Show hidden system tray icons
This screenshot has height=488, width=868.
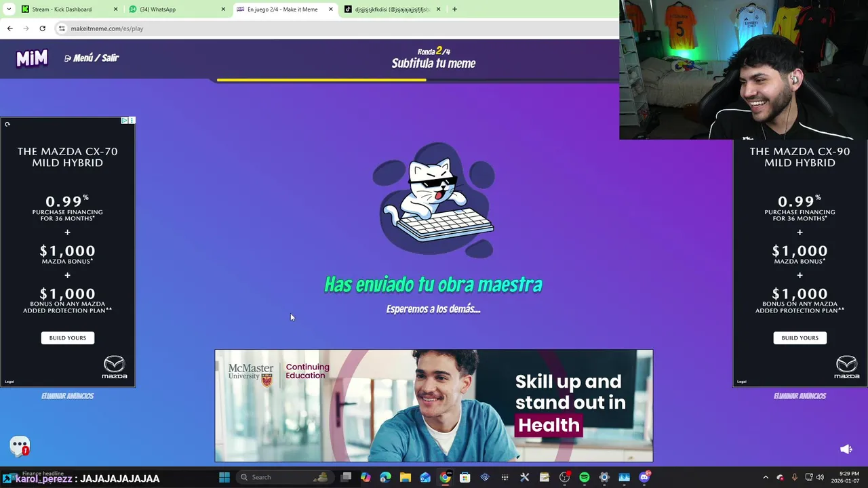point(766,477)
